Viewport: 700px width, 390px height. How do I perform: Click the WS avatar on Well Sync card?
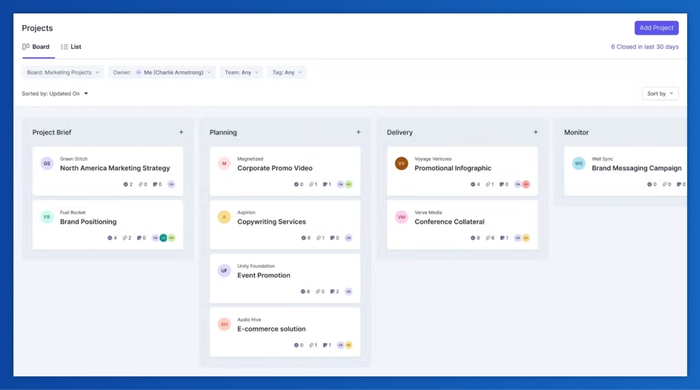tap(579, 163)
